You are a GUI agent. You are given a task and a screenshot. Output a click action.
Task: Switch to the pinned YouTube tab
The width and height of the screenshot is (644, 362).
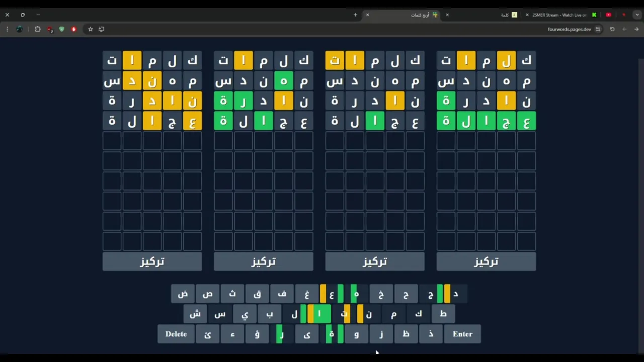coord(608,15)
